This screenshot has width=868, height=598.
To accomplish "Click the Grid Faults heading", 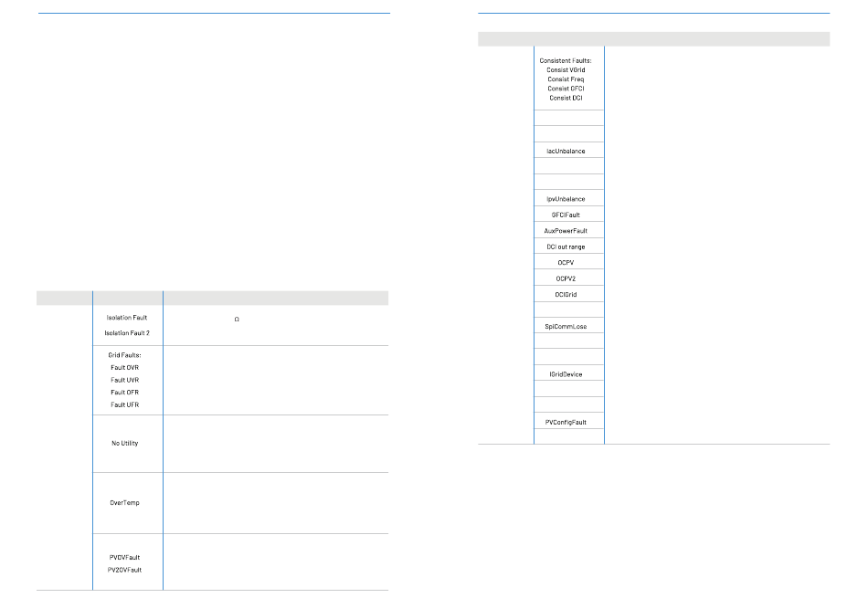I will click(x=126, y=354).
